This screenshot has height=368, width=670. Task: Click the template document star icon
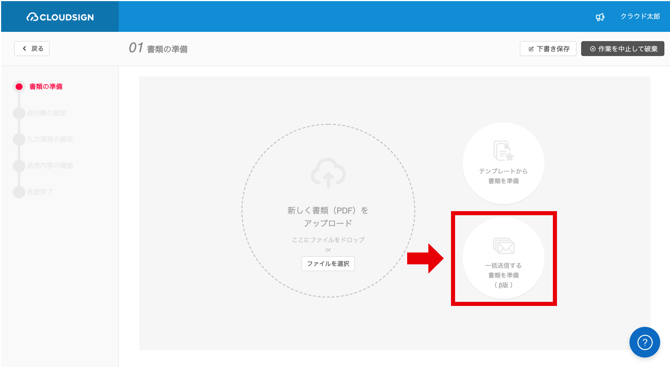pos(503,150)
